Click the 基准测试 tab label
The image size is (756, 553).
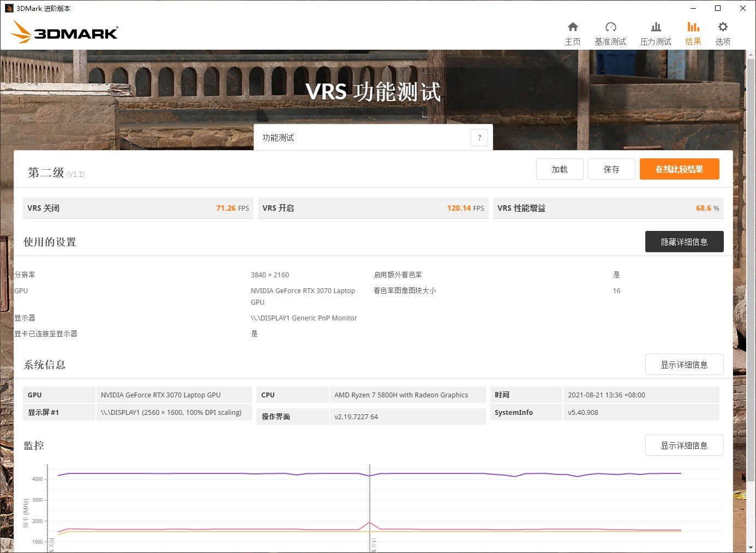point(610,41)
